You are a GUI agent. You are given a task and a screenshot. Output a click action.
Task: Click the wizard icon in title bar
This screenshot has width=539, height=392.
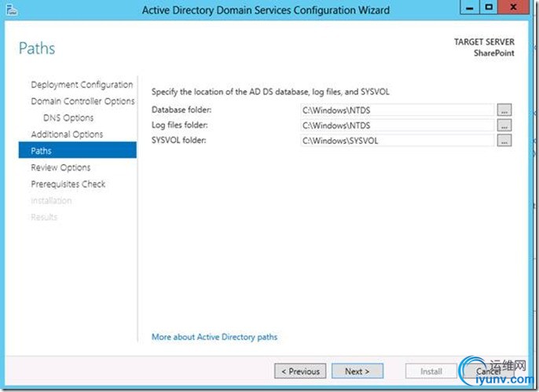click(x=12, y=9)
